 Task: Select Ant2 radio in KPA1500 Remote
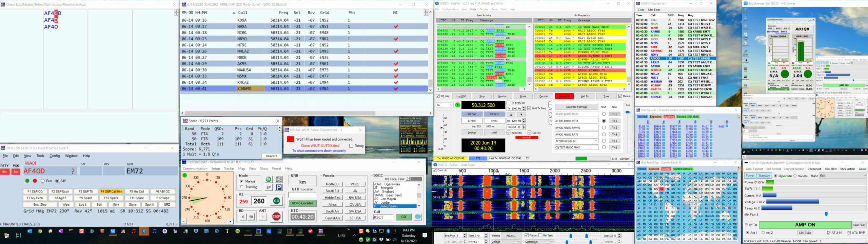(x=763, y=232)
